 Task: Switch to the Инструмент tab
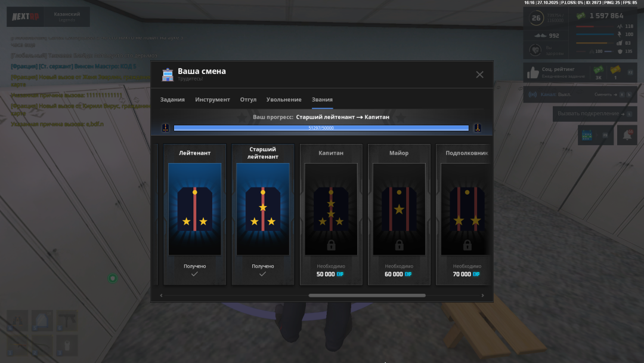[212, 100]
